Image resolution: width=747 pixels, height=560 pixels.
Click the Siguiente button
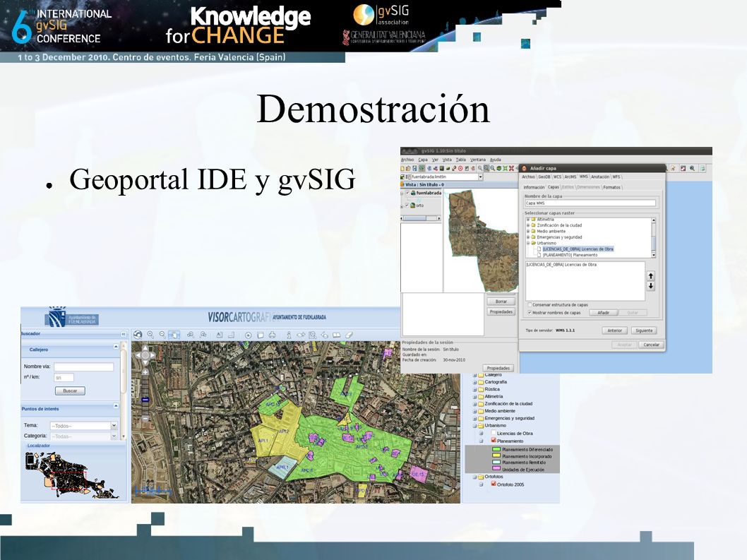click(644, 330)
